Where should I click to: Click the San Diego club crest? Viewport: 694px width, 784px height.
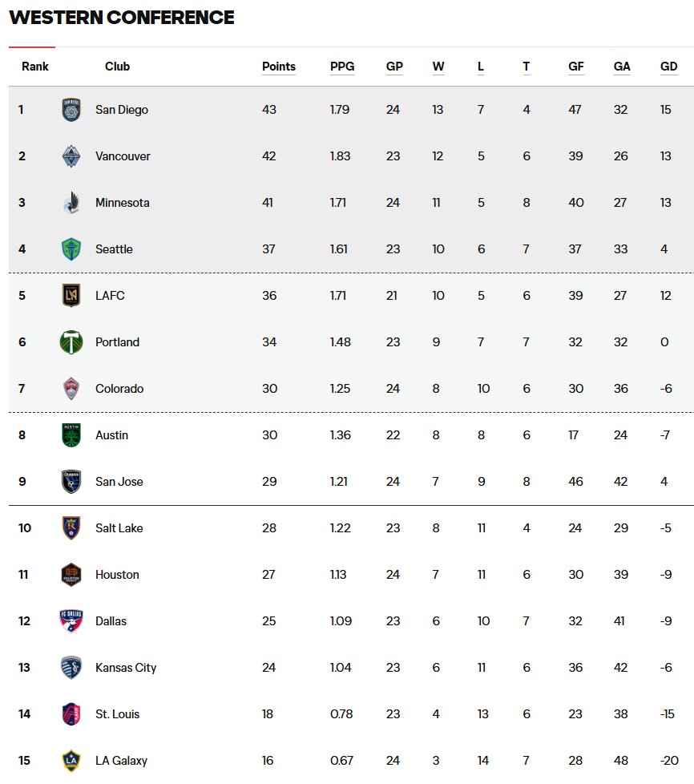(71, 110)
